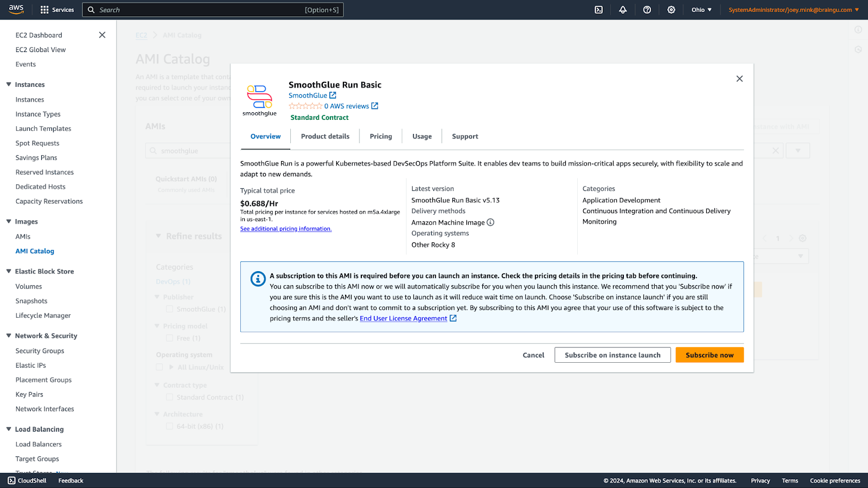Open the help question mark menu
The height and width of the screenshot is (488, 868).
tap(647, 10)
